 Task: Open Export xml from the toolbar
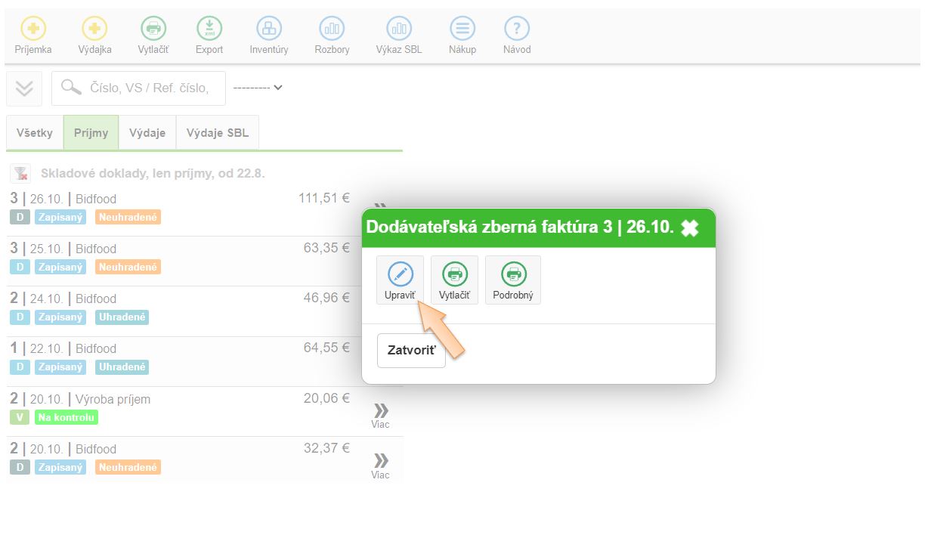pyautogui.click(x=209, y=29)
